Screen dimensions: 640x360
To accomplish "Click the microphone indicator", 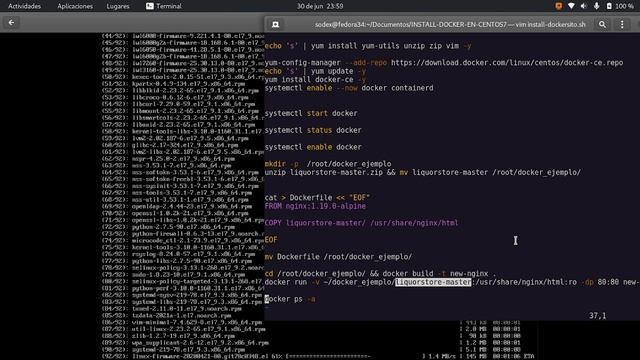I will (596, 6).
